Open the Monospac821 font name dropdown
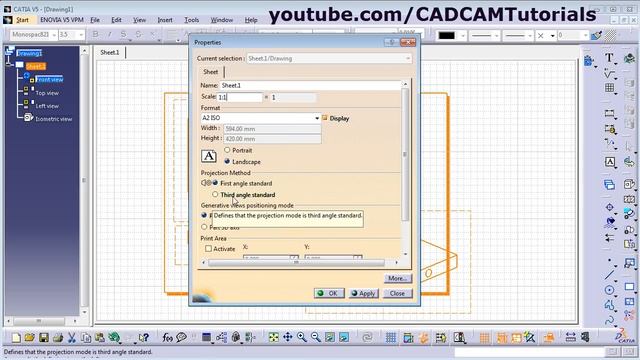640x360 pixels. [53, 35]
